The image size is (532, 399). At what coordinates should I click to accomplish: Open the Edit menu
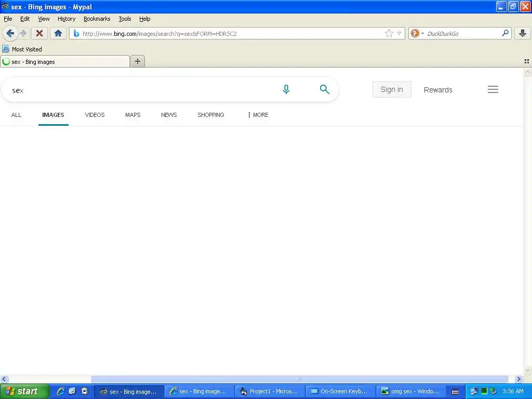(25, 19)
